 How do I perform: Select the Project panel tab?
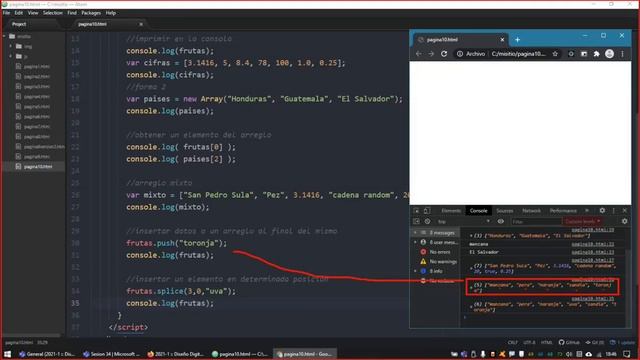click(19, 24)
